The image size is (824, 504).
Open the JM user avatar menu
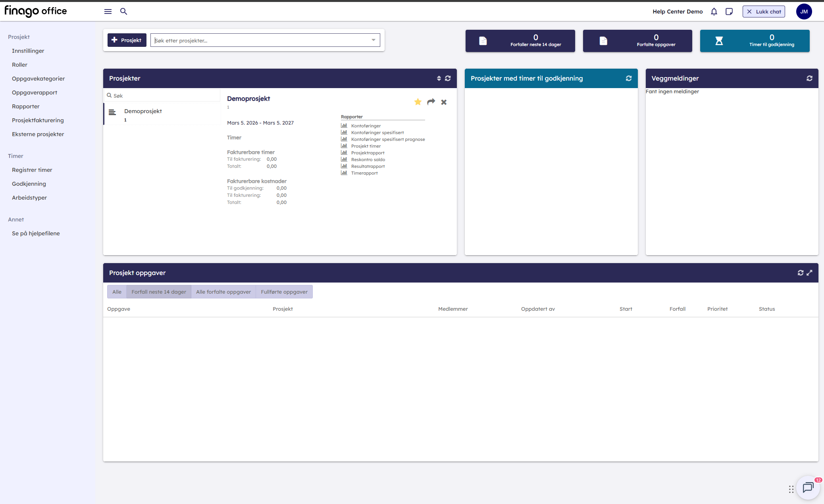pos(804,12)
